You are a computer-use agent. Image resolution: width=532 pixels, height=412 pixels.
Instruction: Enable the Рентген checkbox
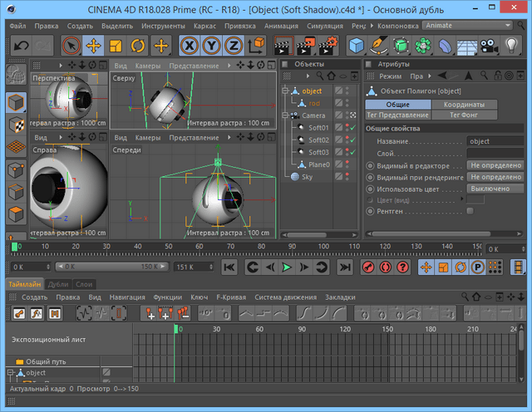[470, 212]
